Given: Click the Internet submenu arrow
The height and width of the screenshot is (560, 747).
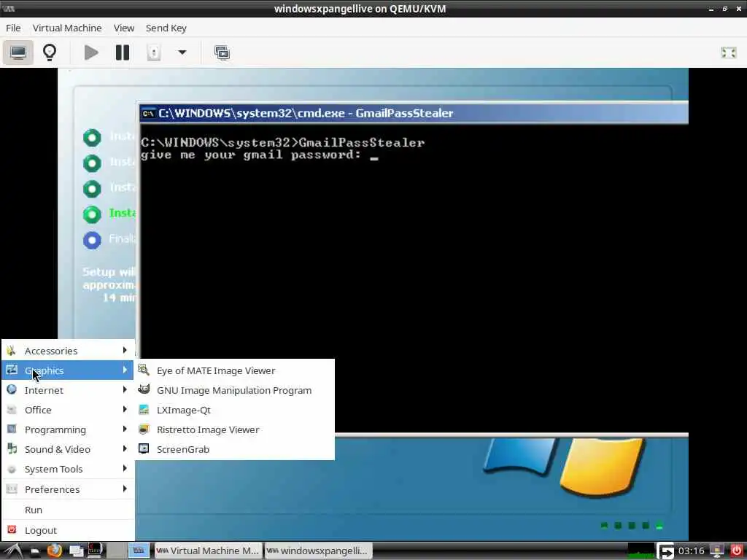Looking at the screenshot, I should point(125,389).
